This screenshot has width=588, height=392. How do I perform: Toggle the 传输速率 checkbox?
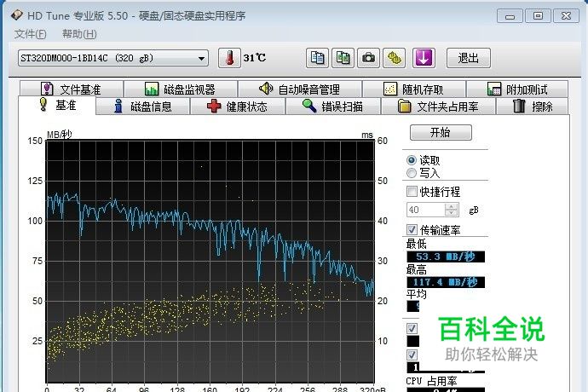point(412,229)
